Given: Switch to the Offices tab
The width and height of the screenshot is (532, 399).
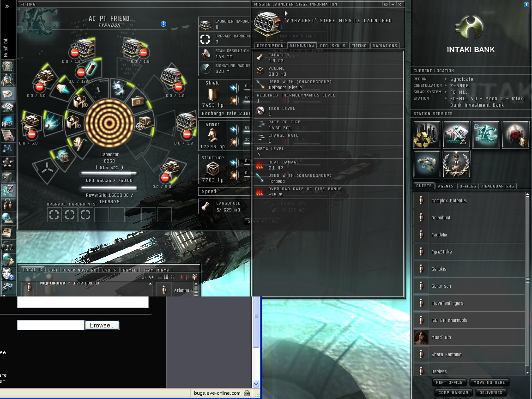Looking at the screenshot, I should click(x=467, y=186).
